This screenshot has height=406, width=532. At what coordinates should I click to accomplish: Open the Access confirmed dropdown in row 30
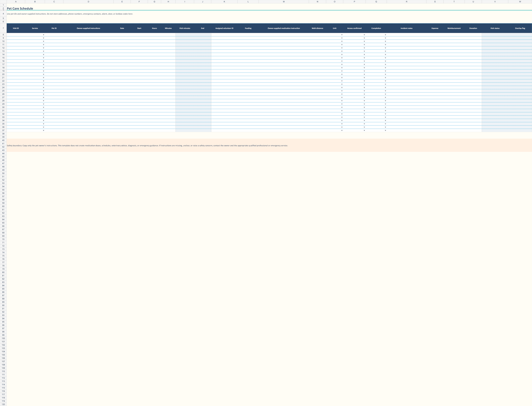(364, 107)
